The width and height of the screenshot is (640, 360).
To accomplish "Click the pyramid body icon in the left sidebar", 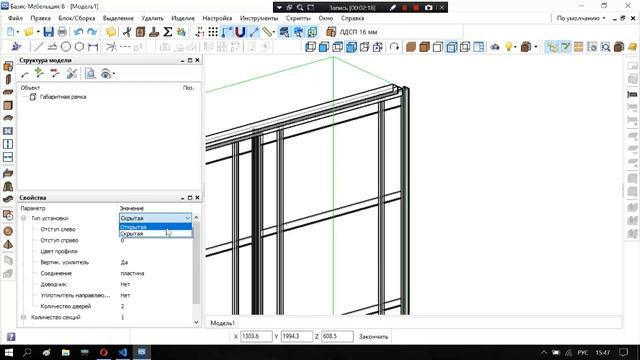I will (8, 244).
